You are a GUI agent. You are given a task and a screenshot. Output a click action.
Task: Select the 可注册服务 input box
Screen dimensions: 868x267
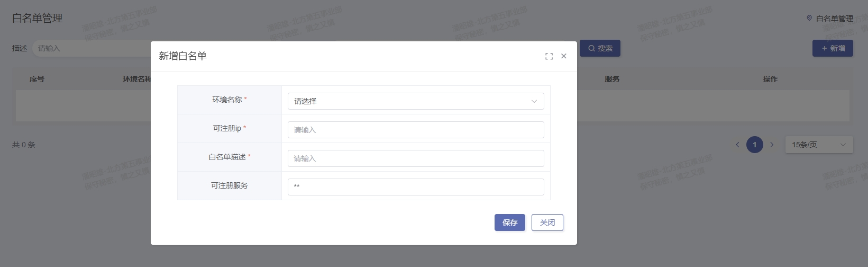coord(415,186)
